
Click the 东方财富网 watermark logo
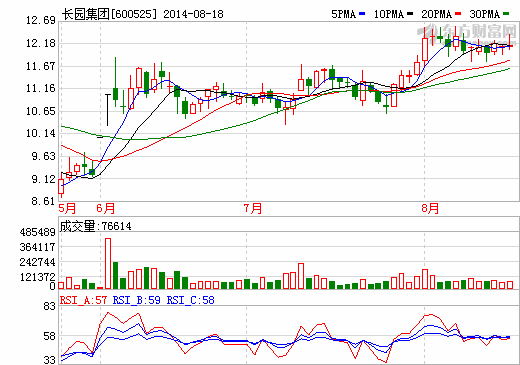coord(467,32)
